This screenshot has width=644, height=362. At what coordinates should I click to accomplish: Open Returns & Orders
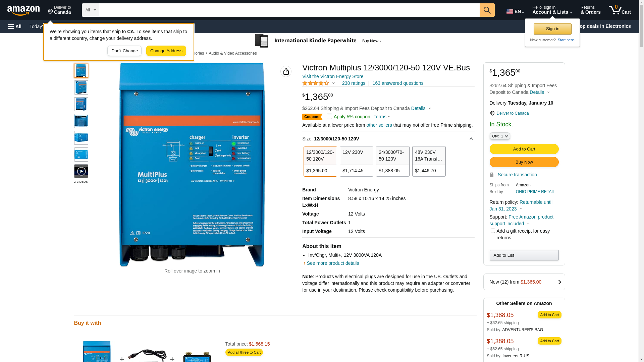pyautogui.click(x=590, y=10)
